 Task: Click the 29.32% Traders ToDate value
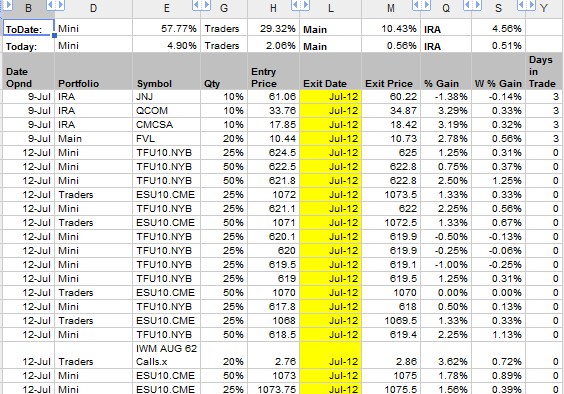(273, 28)
